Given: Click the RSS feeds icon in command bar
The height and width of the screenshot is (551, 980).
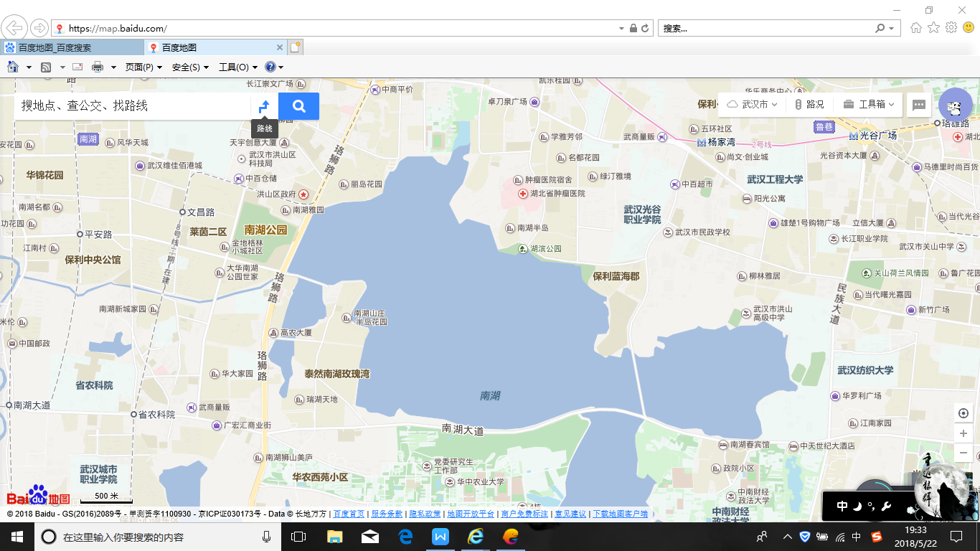Looking at the screenshot, I should pos(46,67).
